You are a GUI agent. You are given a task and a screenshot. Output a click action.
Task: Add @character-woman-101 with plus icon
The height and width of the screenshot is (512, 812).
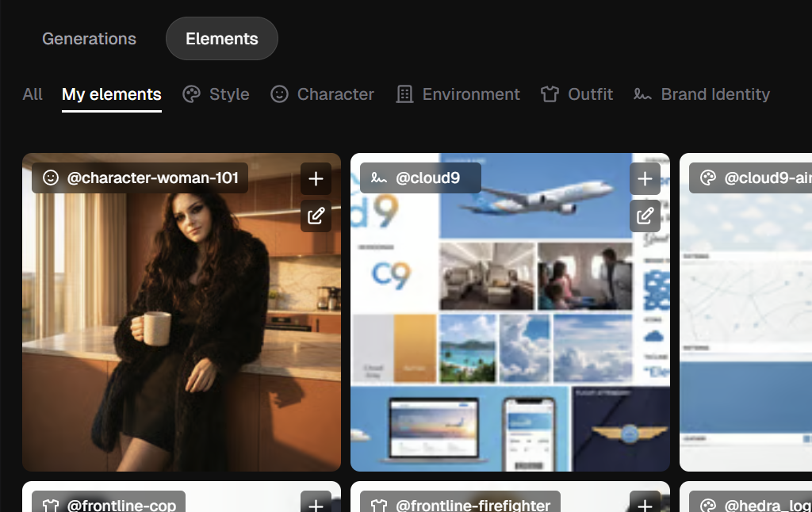[316, 178]
